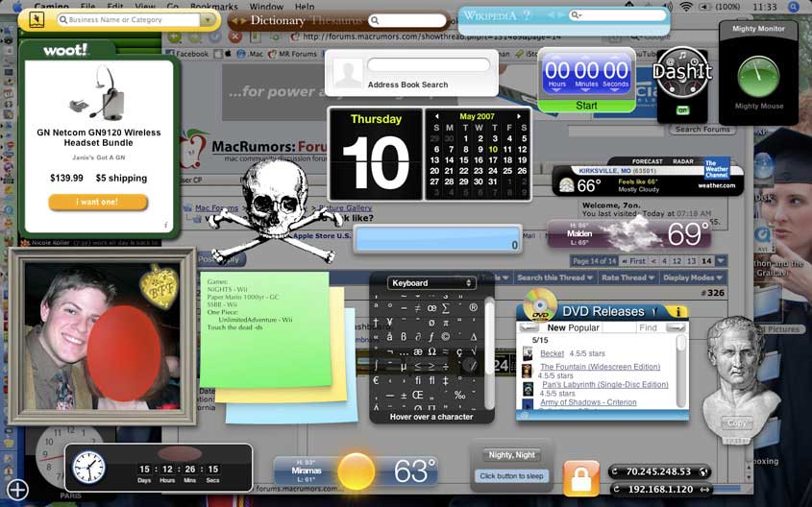Open the Bookmarks menu

coord(214,7)
